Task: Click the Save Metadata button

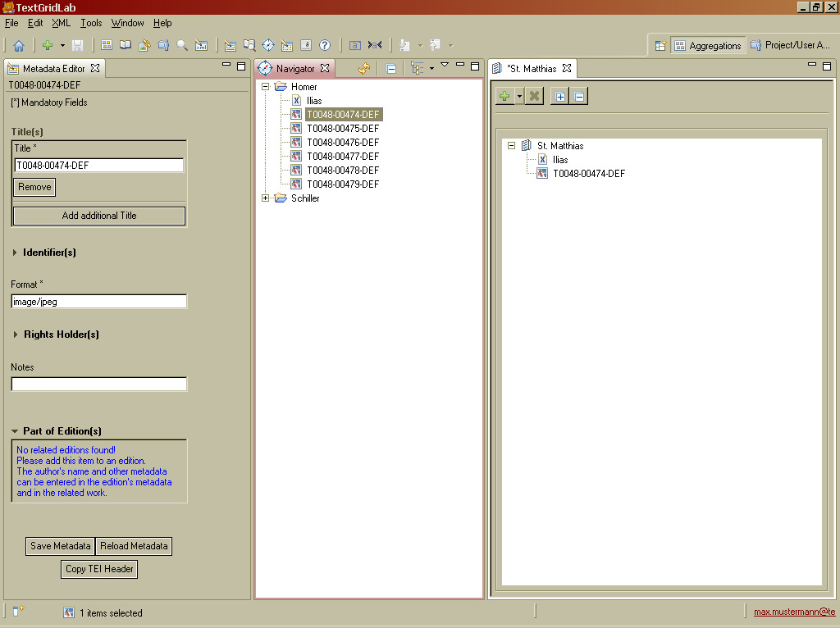Action: click(60, 546)
